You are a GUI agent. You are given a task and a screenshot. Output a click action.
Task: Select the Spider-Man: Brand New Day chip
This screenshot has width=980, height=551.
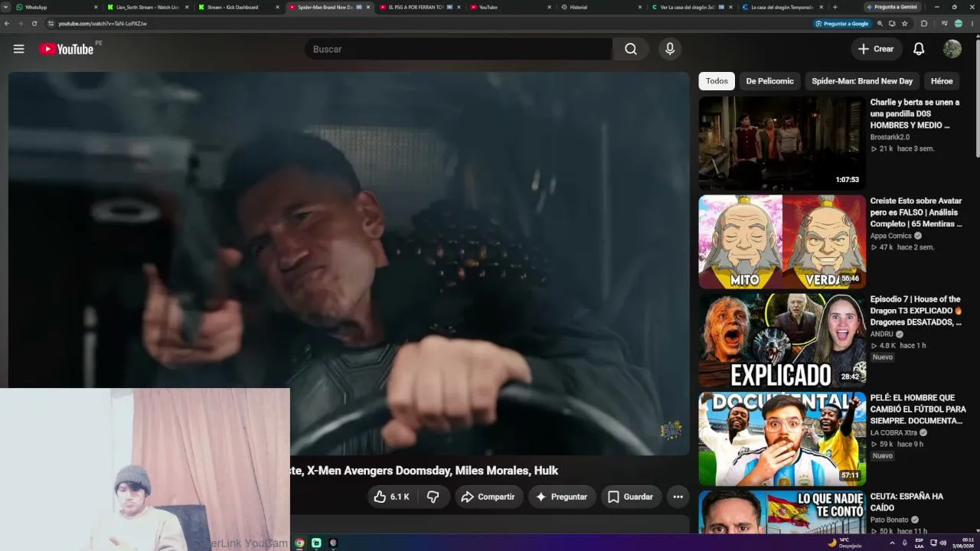point(862,81)
